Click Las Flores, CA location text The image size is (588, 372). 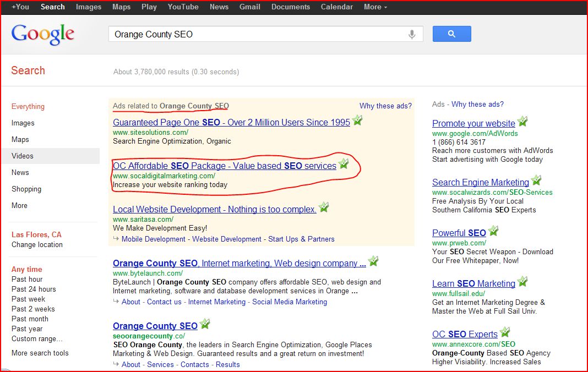click(x=36, y=235)
